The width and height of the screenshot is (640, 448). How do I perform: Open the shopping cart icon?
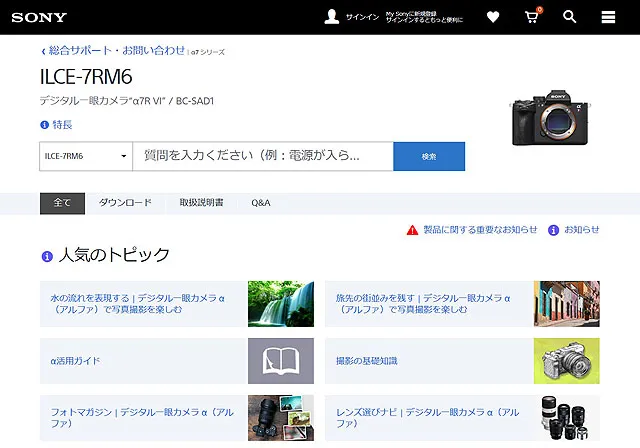532,17
